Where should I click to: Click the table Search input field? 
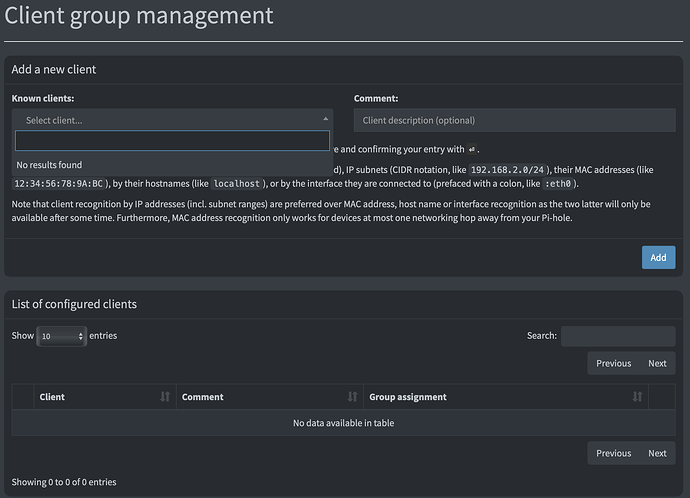click(617, 336)
